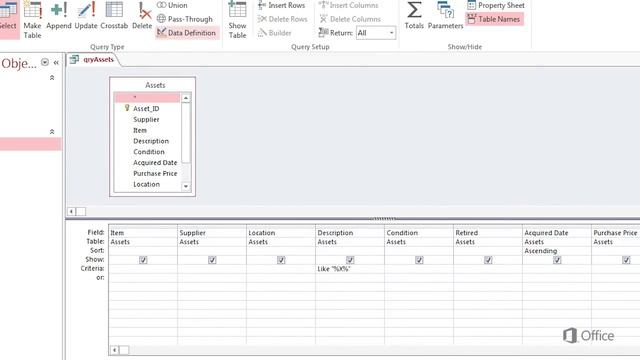Switch to Crosstab query type
The height and width of the screenshot is (360, 640).
(114, 16)
